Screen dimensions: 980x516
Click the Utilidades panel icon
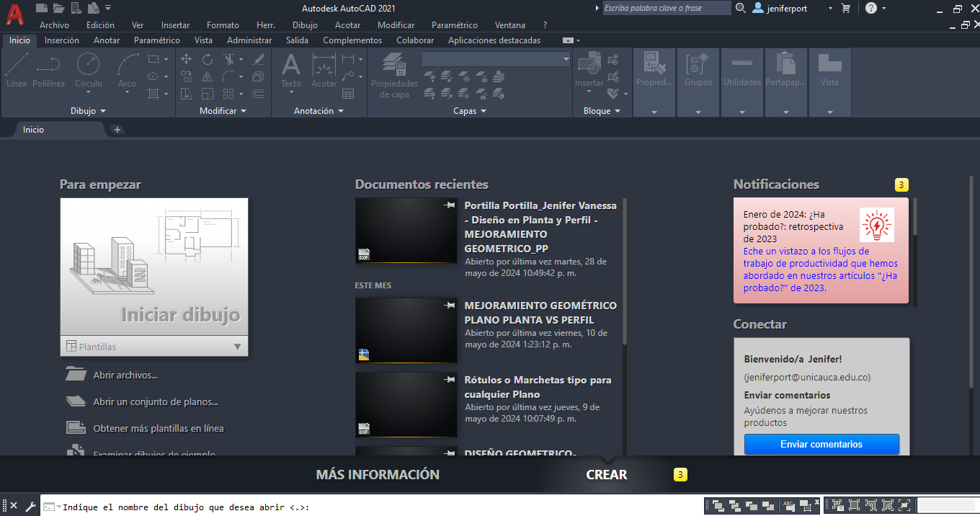point(741,72)
